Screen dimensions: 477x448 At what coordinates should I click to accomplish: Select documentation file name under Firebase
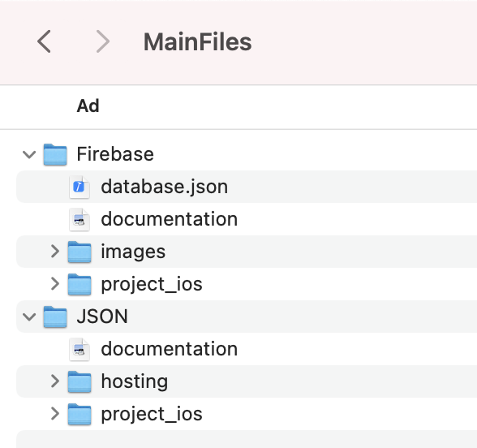[x=169, y=219]
